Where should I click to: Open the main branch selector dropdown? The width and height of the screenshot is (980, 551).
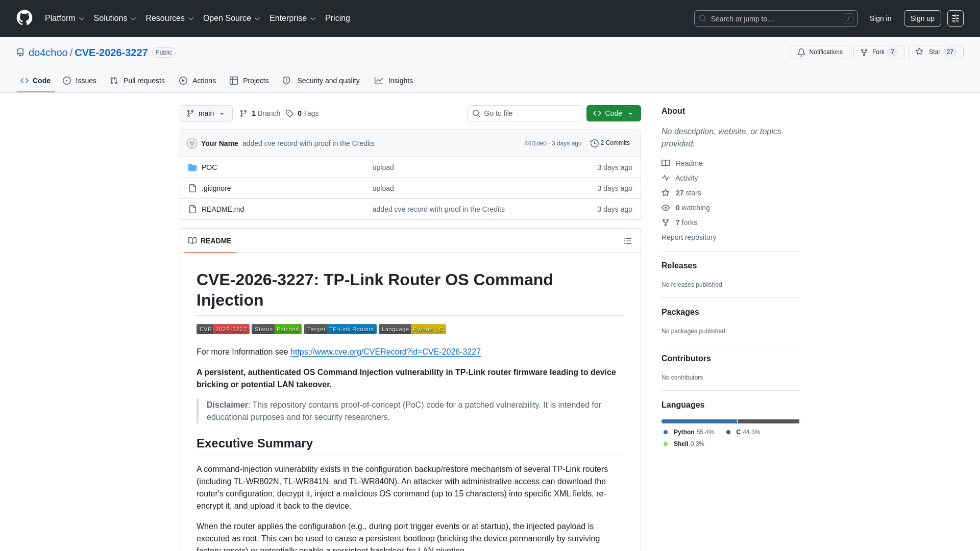206,113
